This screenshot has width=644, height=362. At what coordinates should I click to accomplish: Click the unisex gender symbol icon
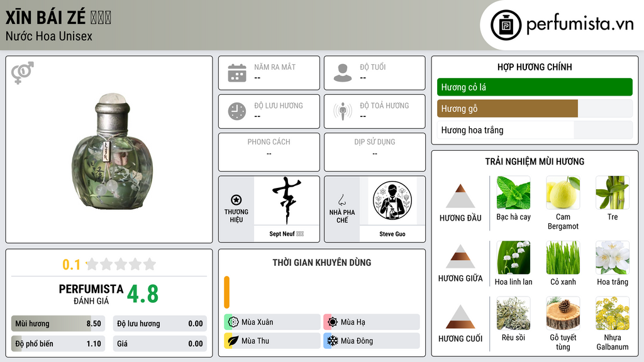coord(23,73)
